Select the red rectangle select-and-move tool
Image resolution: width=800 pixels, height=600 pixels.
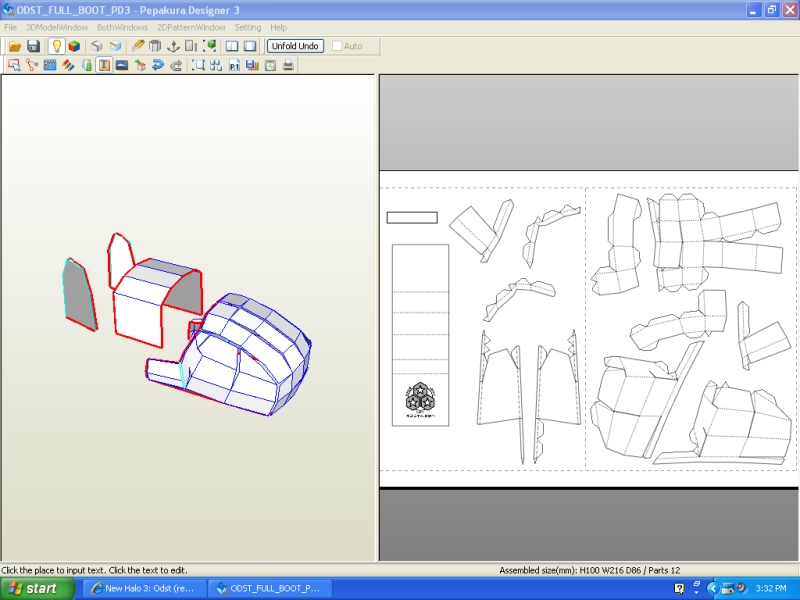click(14, 65)
